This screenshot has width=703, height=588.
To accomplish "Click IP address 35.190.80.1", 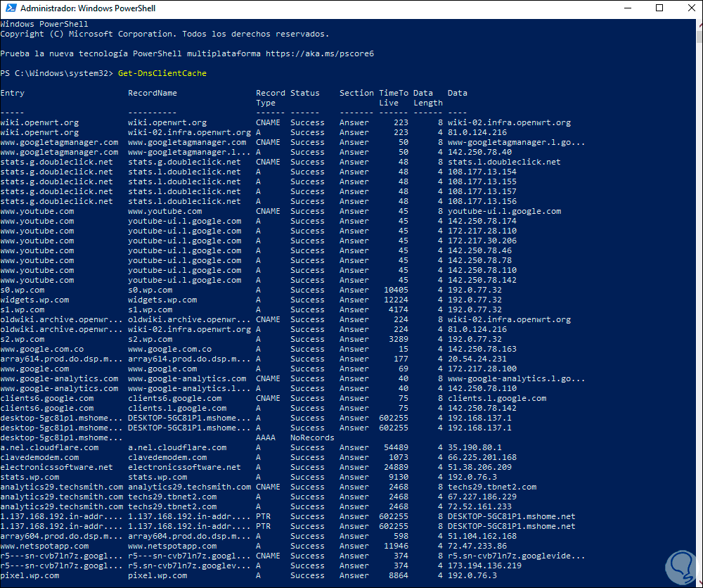I will (475, 447).
